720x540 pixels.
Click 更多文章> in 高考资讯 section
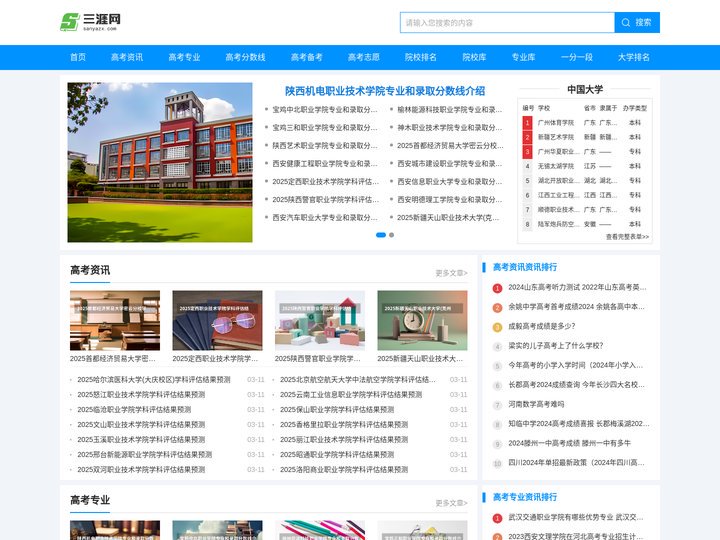pos(451,273)
